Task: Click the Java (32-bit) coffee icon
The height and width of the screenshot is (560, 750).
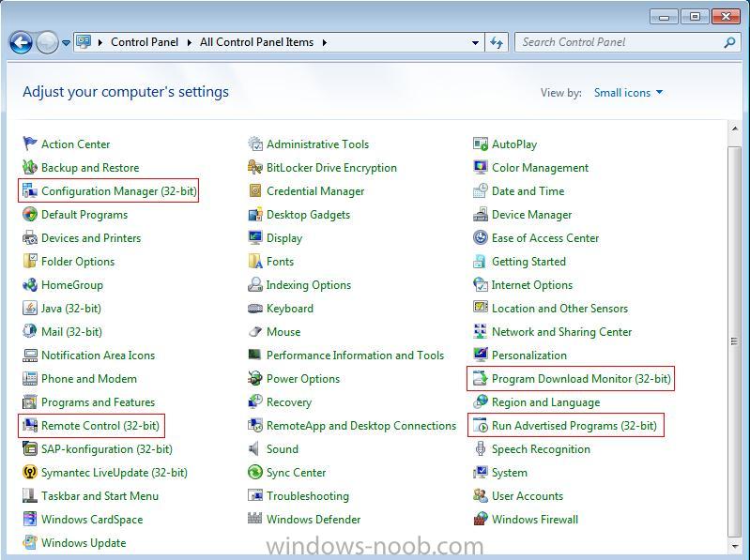Action: (x=30, y=308)
